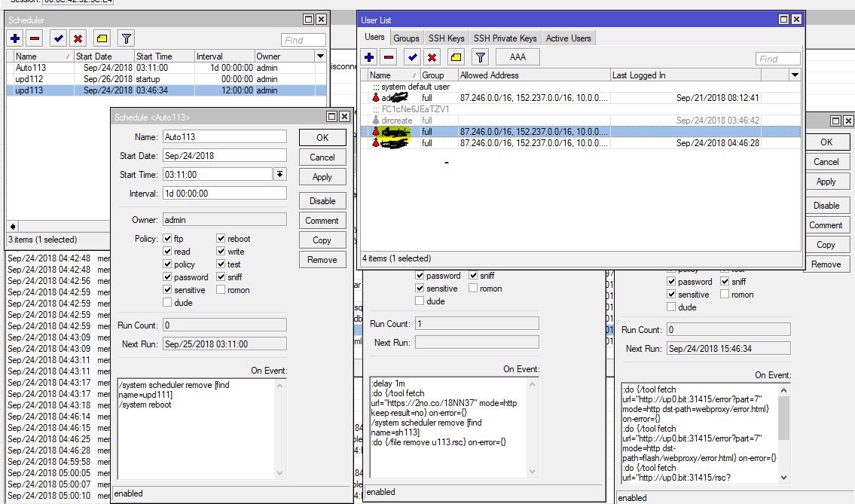The image size is (855, 504).
Task: Click the red minus Remove icon in Scheduler
Action: click(x=35, y=38)
